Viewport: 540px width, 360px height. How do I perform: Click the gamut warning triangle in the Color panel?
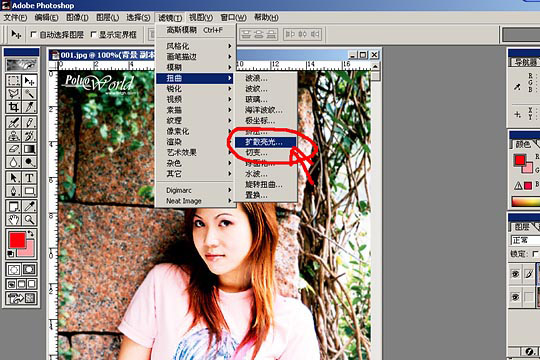click(518, 186)
